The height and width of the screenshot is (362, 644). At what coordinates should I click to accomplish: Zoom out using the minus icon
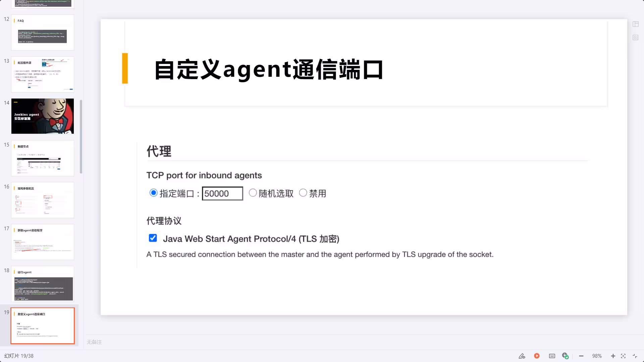[581, 356]
